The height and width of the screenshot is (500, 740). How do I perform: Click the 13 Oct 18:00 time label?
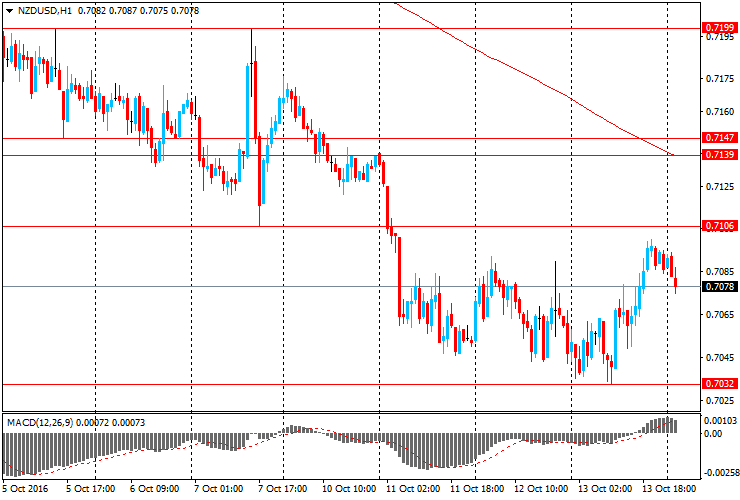[x=669, y=489]
